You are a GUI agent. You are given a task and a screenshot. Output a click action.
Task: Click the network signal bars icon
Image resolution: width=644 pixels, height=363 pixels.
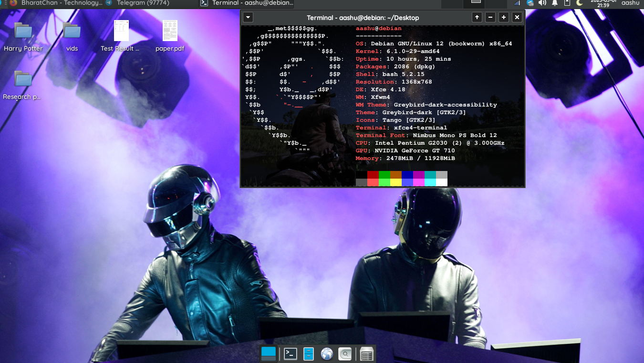pyautogui.click(x=517, y=3)
